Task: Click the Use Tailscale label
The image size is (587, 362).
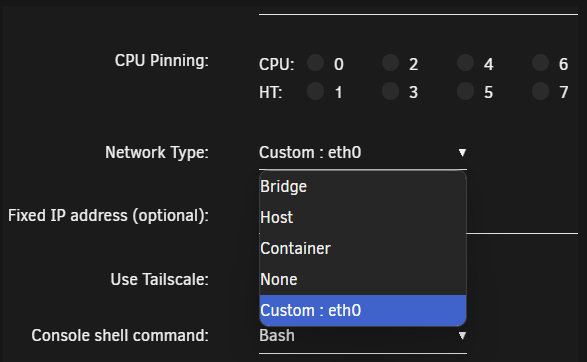Action: [x=159, y=279]
